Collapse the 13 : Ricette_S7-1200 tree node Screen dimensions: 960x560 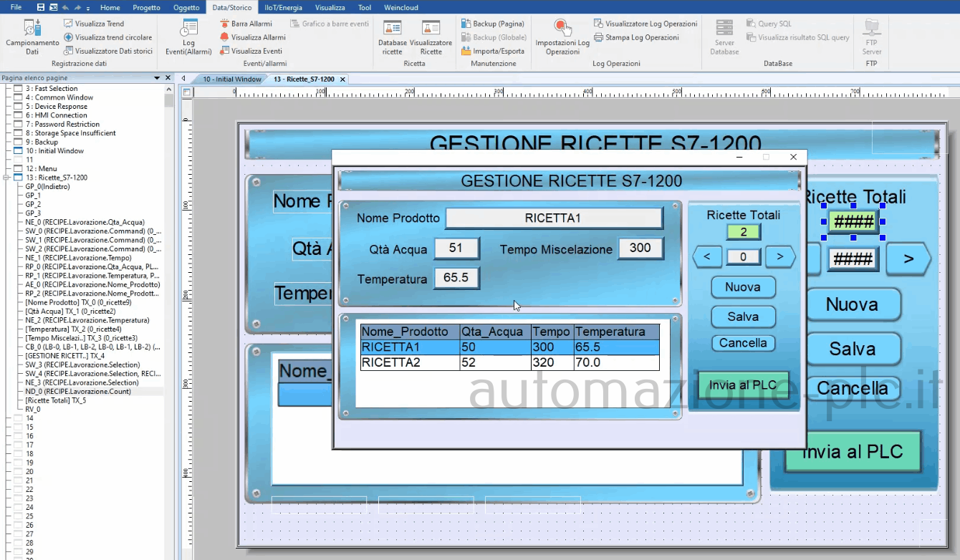point(7,178)
